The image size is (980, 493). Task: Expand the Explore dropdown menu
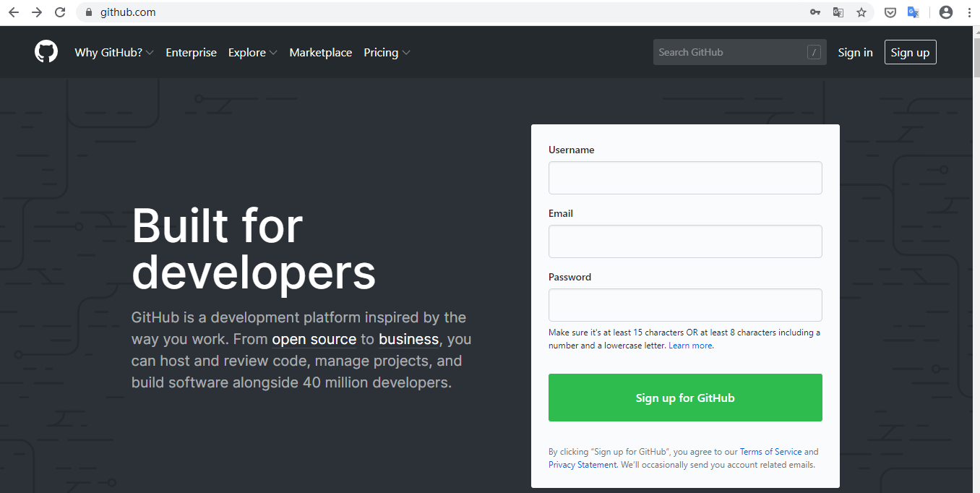253,52
